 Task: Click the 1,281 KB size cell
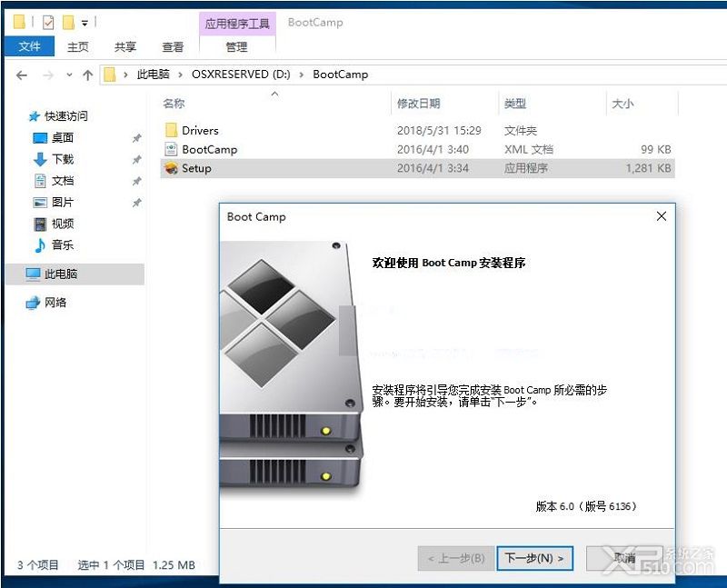coord(648,168)
